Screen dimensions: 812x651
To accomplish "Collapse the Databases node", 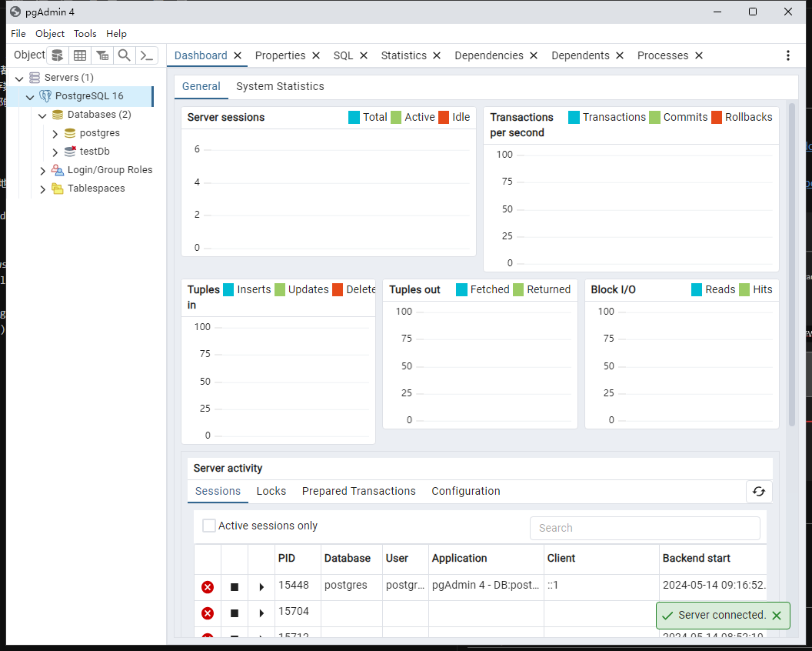I will (x=42, y=115).
